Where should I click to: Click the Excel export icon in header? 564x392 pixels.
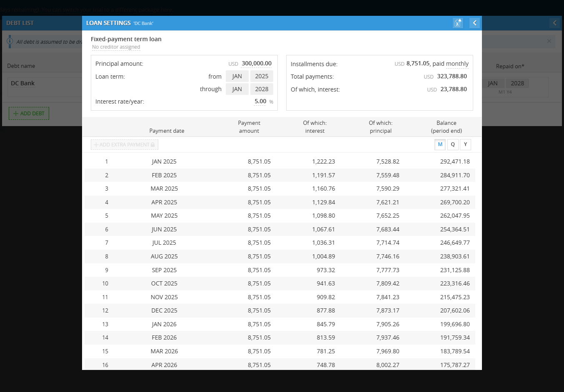[457, 23]
